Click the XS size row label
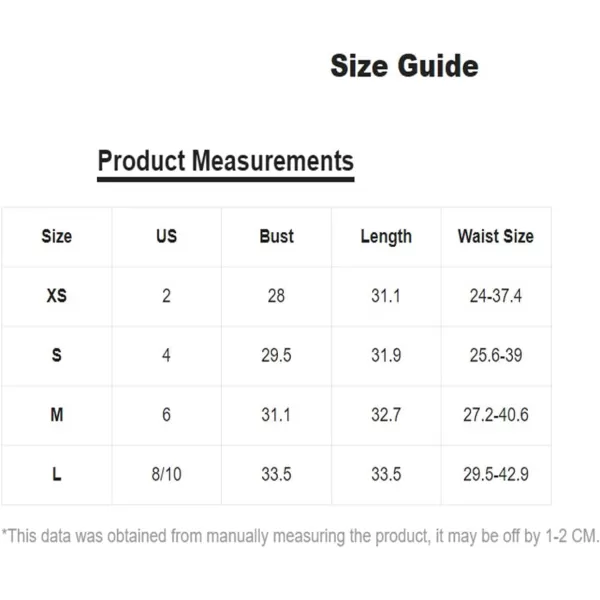Screen dimensions: 600x600 (x=57, y=296)
